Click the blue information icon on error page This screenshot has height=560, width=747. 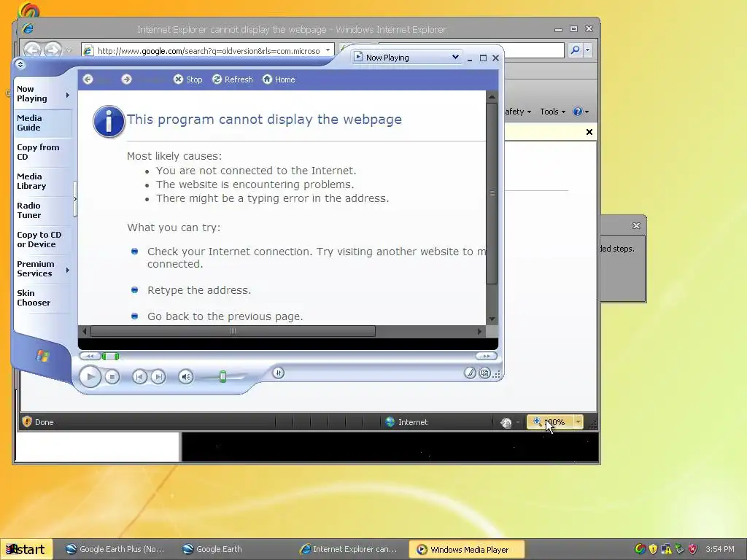tap(109, 121)
